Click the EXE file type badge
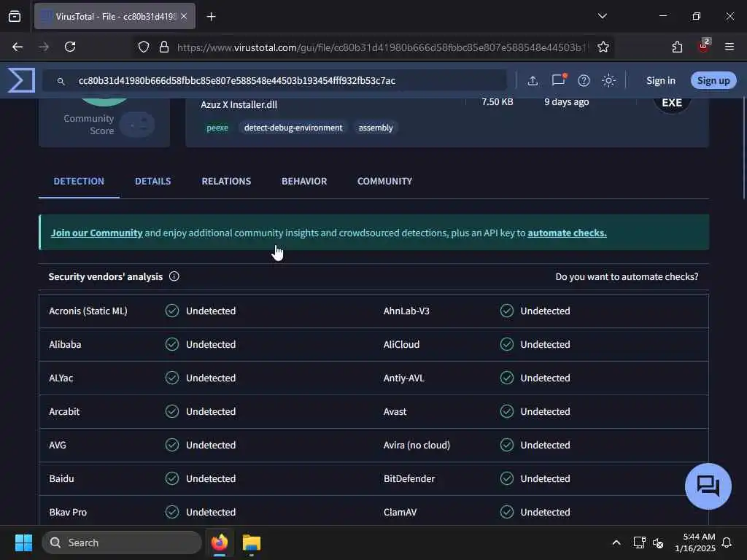The image size is (747, 560). click(x=672, y=103)
